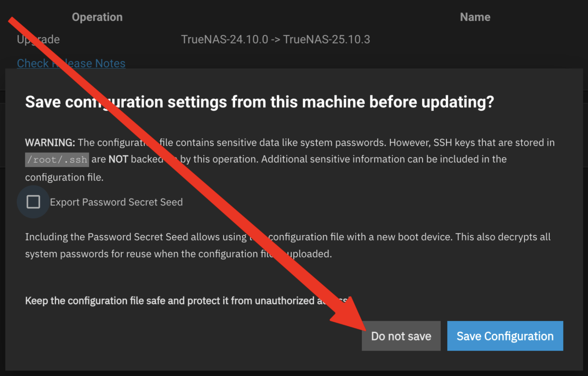Click the TrueNAS-24.10.0 source version text
The image size is (588, 376).
pyautogui.click(x=224, y=40)
